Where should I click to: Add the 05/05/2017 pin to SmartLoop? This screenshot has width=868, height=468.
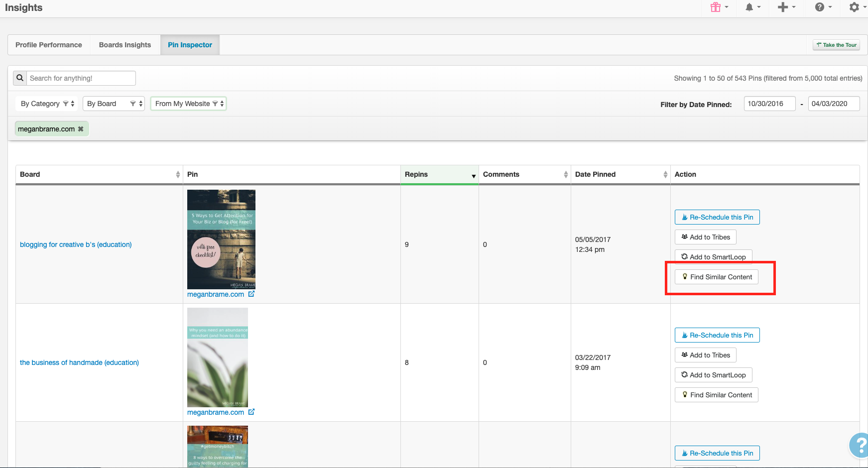point(713,257)
